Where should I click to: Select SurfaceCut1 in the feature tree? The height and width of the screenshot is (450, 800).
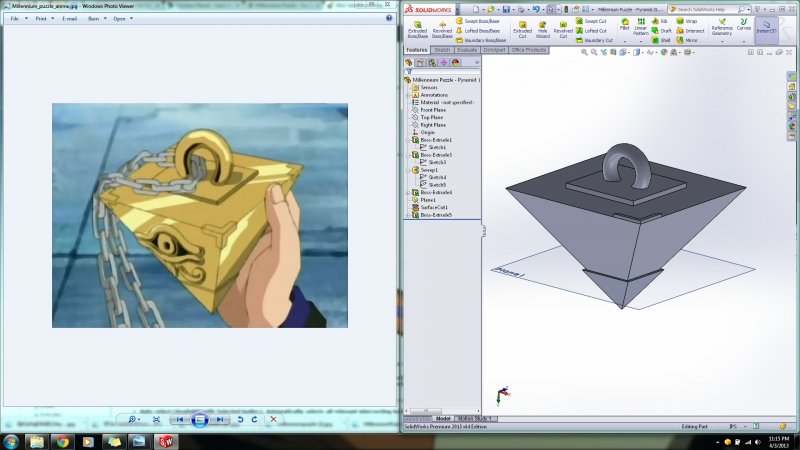tap(430, 208)
